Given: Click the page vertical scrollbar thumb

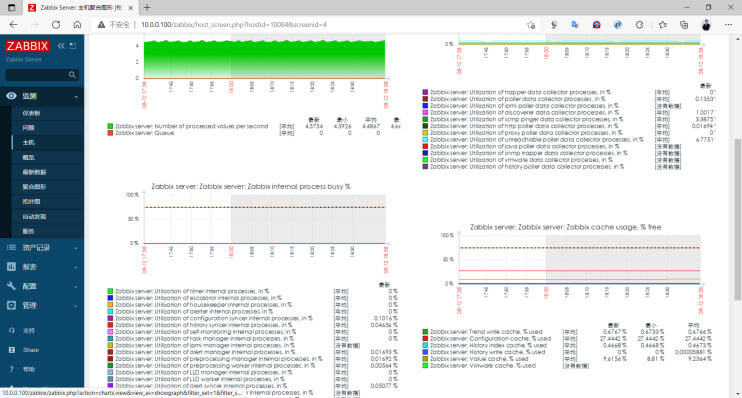Looking at the screenshot, I should [x=737, y=219].
